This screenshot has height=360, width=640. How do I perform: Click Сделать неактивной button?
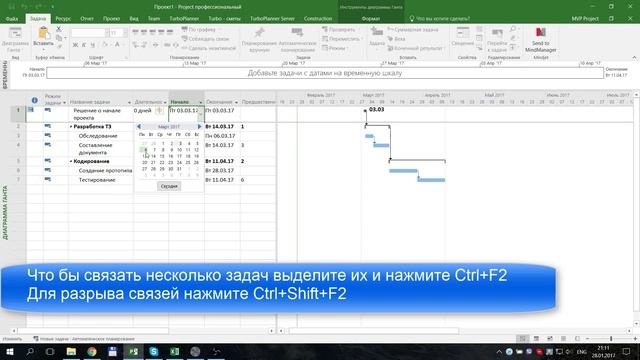tap(209, 48)
